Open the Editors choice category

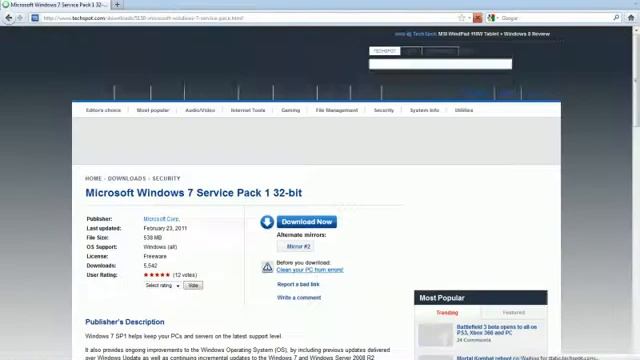click(x=103, y=110)
